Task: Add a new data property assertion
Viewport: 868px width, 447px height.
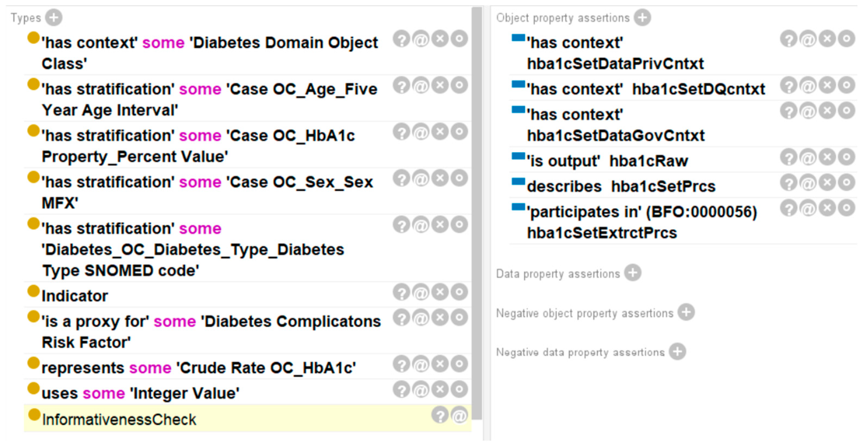Action: click(x=633, y=273)
